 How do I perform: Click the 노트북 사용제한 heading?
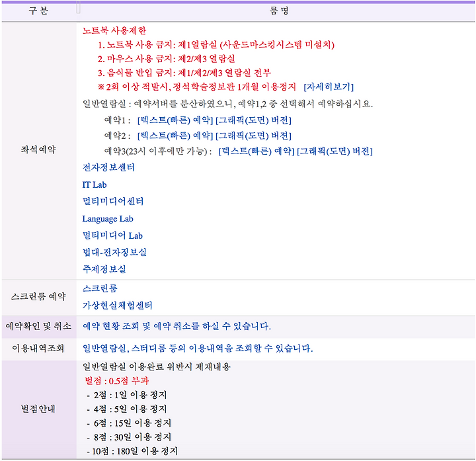coord(114,30)
